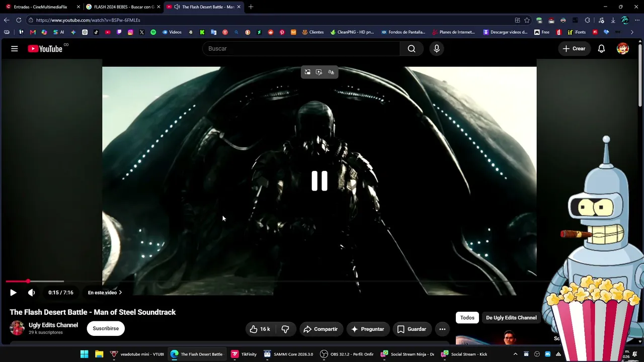Switch to 'FLASH 2024 BEBES' search tab
This screenshot has width=644, height=362.
pyautogui.click(x=123, y=7)
